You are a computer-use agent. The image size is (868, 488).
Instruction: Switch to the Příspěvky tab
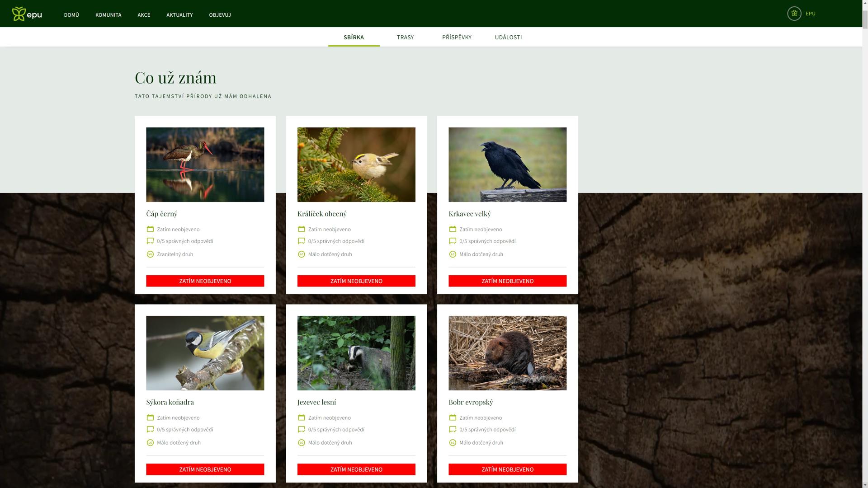pyautogui.click(x=457, y=37)
